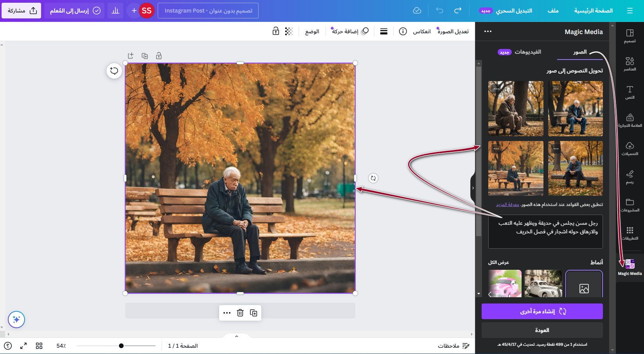644x354 pixels.
Task: Open the Uploads (التحميلات) sidebar panel
Action: [630, 148]
